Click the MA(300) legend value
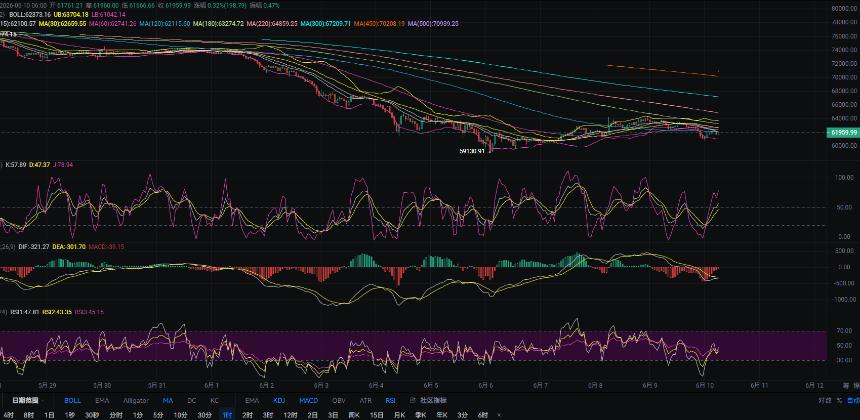 click(x=325, y=24)
